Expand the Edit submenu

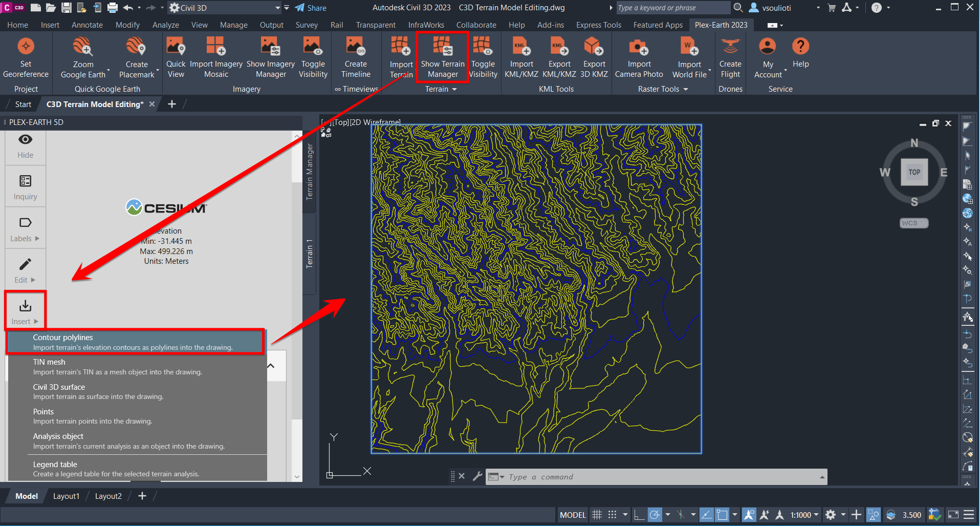(25, 271)
